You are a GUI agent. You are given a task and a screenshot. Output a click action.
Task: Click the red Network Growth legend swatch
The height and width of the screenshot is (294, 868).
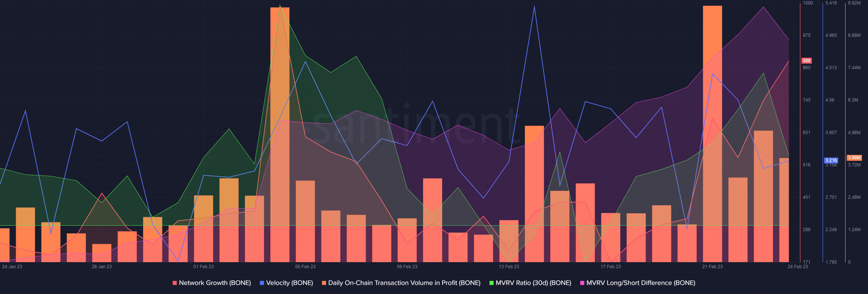pos(175,283)
